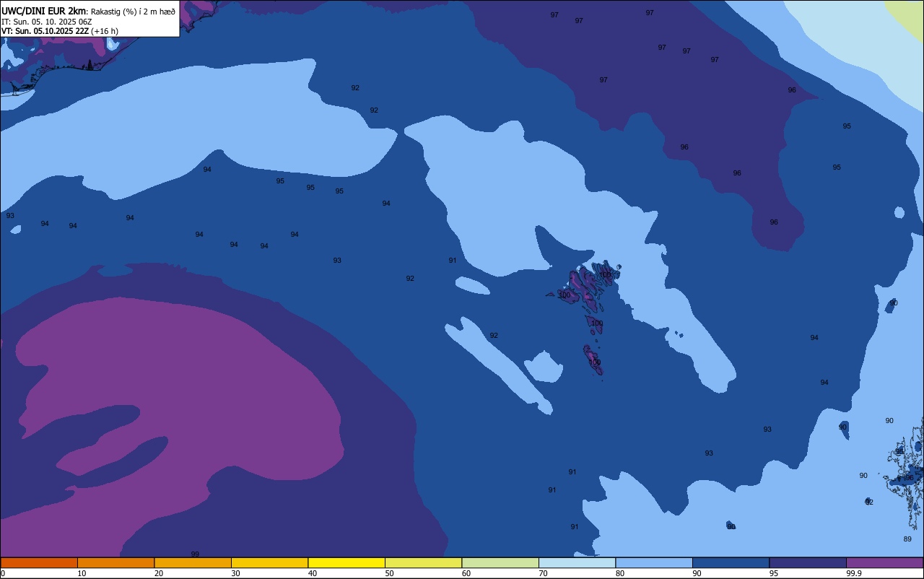
Task: Click the 70–80 pale blue legend swatch
Action: (577, 562)
